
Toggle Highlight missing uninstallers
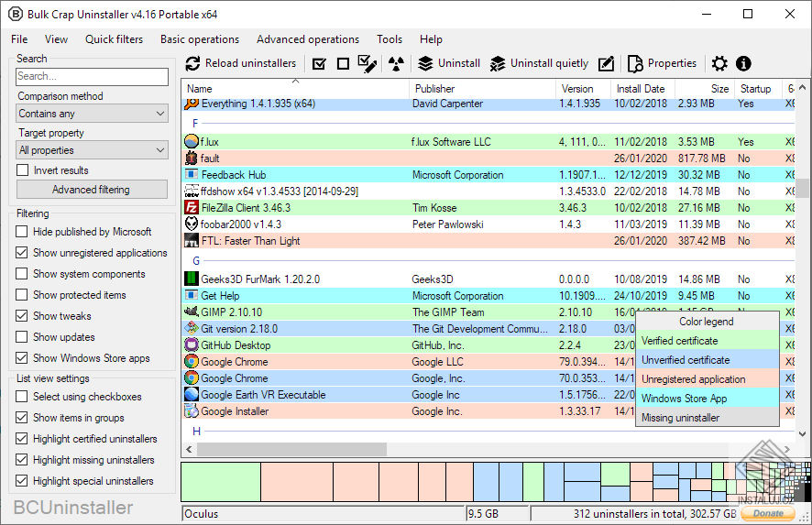click(x=22, y=460)
